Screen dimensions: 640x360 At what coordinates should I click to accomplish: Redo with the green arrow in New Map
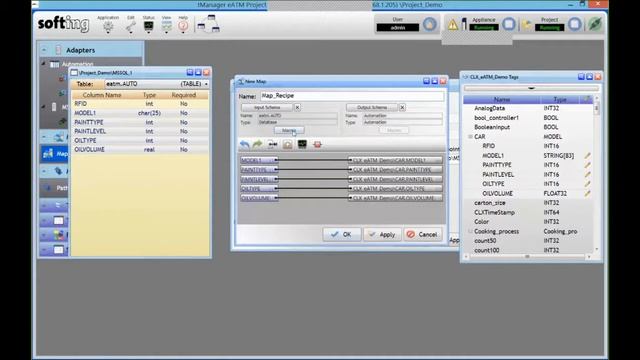pyautogui.click(x=258, y=144)
